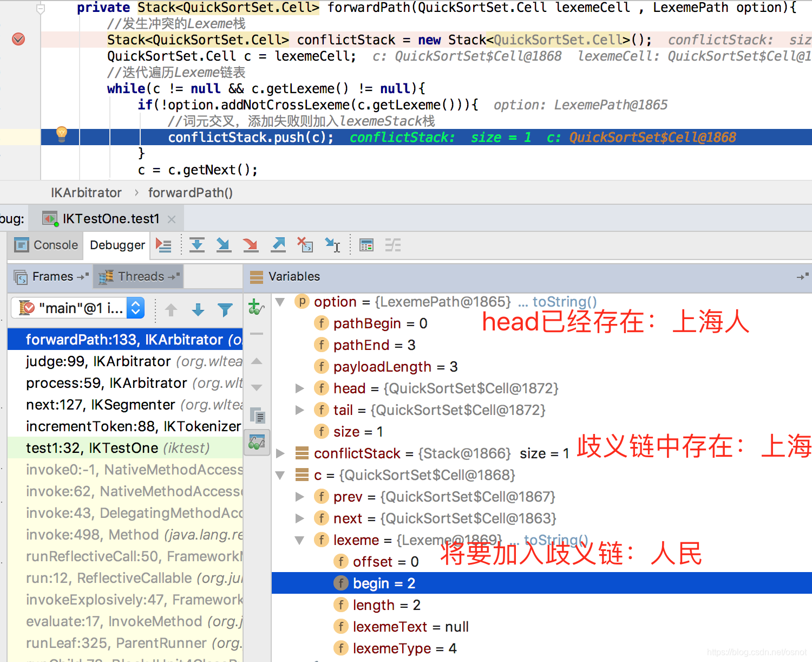Select frame forwardPath:133, IKArbitrator
This screenshot has width=812, height=662.
pos(125,340)
